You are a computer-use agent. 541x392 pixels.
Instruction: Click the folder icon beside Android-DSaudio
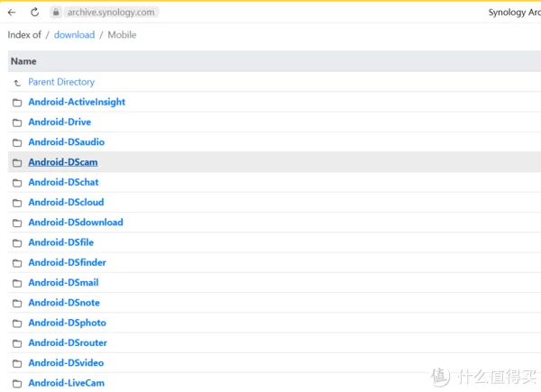(x=17, y=142)
